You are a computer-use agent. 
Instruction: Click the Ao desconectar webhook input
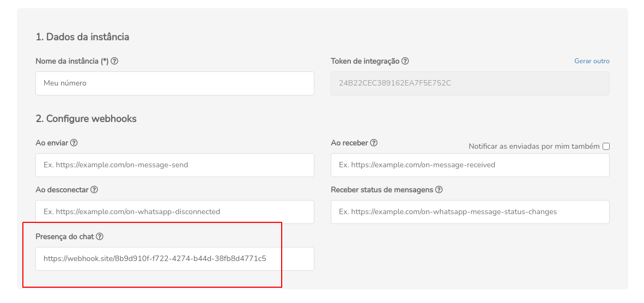coord(174,211)
